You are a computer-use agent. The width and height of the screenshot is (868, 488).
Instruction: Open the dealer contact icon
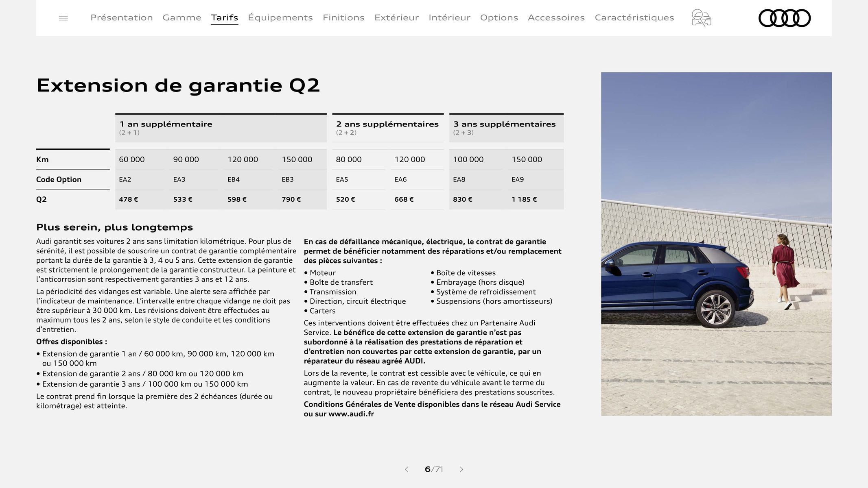(x=701, y=18)
